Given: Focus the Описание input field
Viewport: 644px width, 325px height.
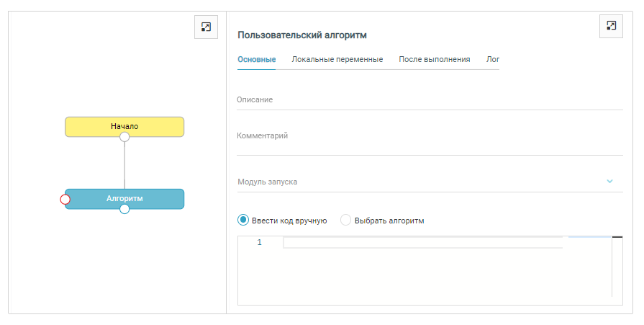Looking at the screenshot, I should point(429,100).
